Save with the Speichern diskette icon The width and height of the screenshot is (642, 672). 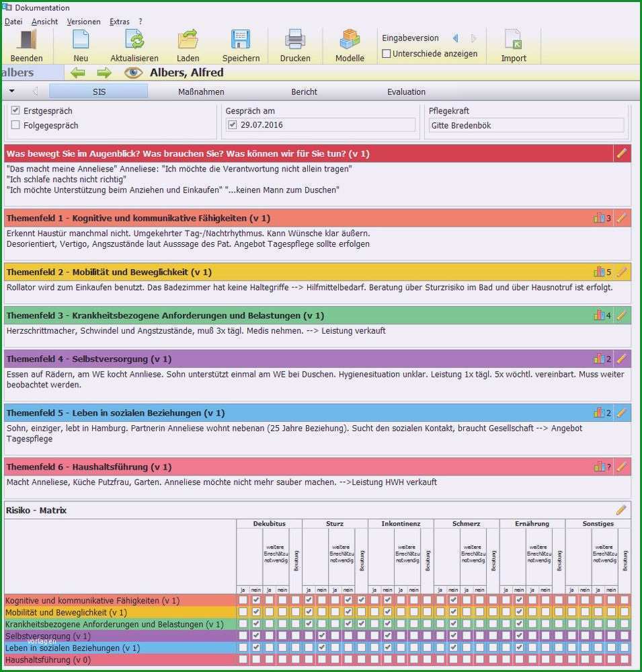pyautogui.click(x=241, y=40)
